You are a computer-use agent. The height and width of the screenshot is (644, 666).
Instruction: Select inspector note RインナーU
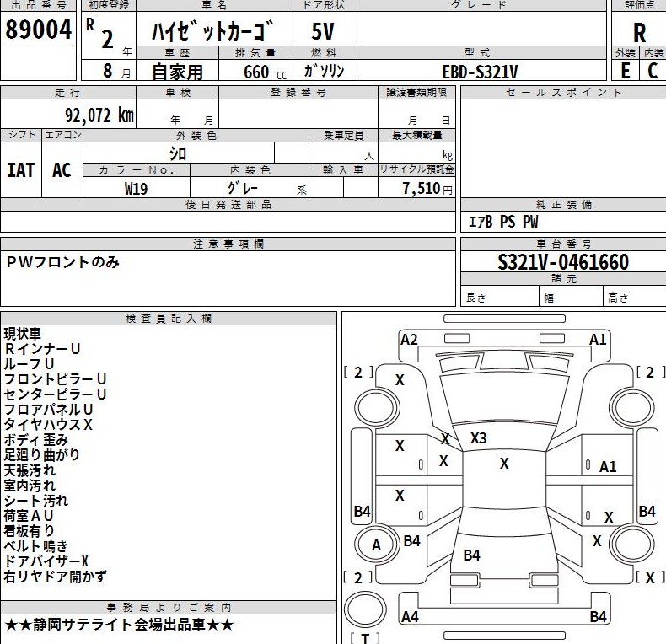(42, 349)
